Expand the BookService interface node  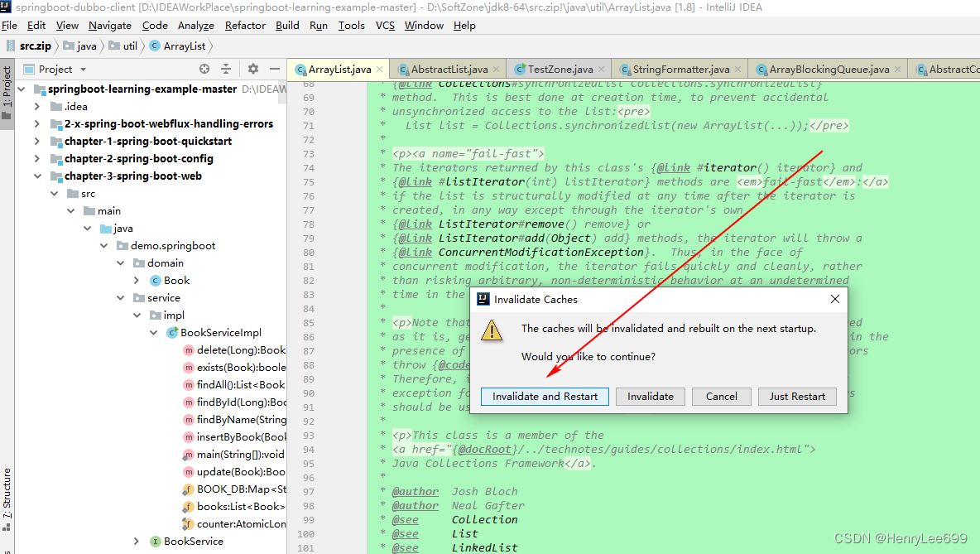click(137, 542)
